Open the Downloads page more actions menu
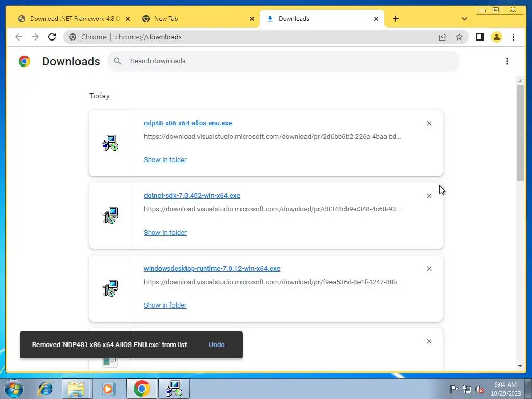The width and height of the screenshot is (532, 399). (x=507, y=61)
